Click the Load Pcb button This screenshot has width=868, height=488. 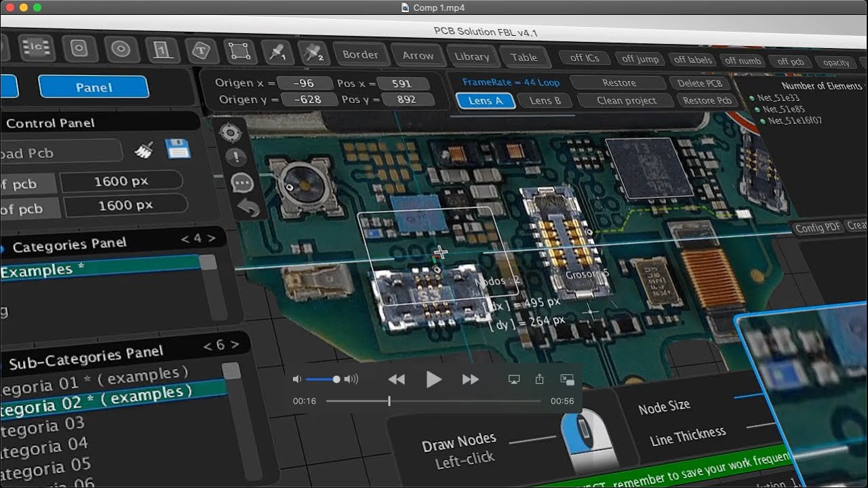tap(61, 152)
